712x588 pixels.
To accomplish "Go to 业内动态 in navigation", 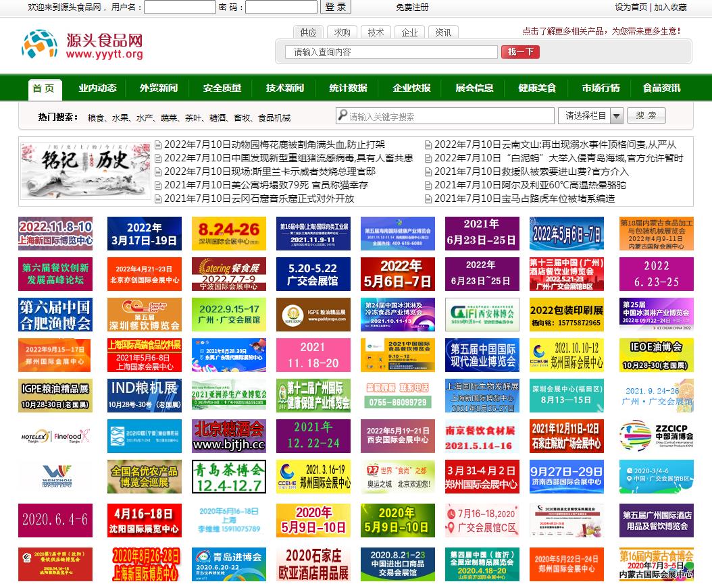I will 98,88.
